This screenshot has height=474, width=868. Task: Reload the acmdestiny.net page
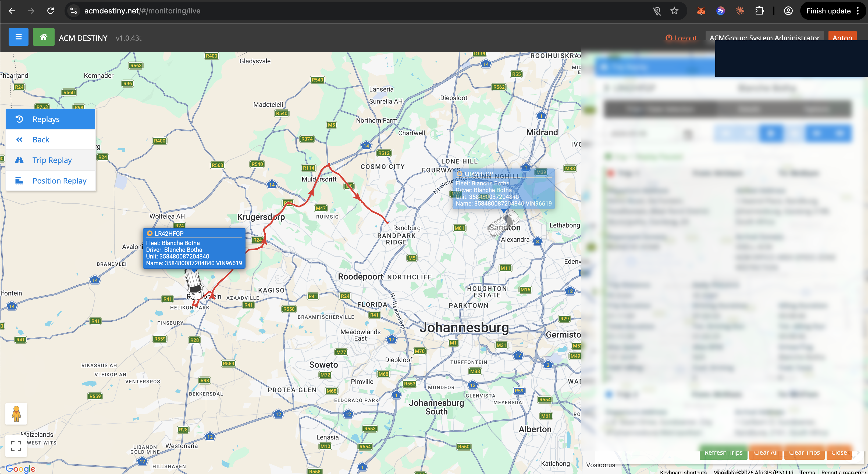tap(51, 11)
